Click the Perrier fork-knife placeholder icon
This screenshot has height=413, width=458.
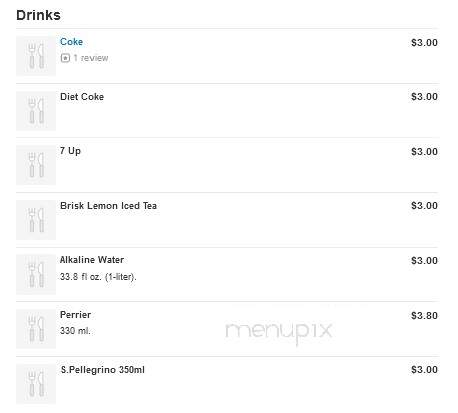(36, 329)
